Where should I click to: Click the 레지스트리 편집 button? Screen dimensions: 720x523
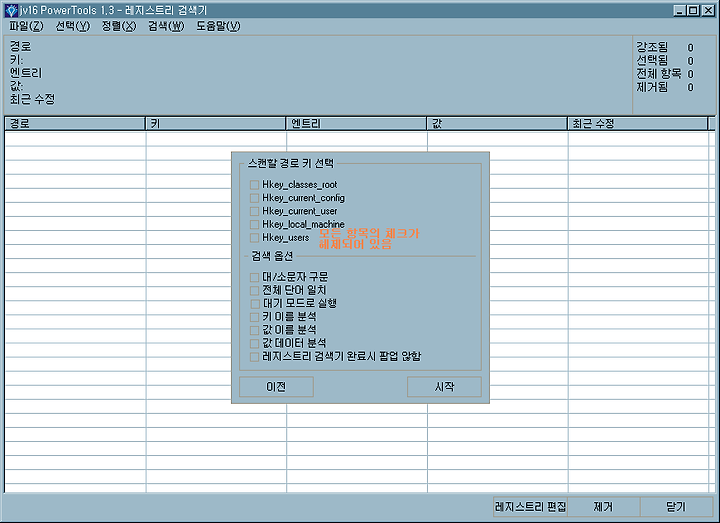click(x=530, y=507)
